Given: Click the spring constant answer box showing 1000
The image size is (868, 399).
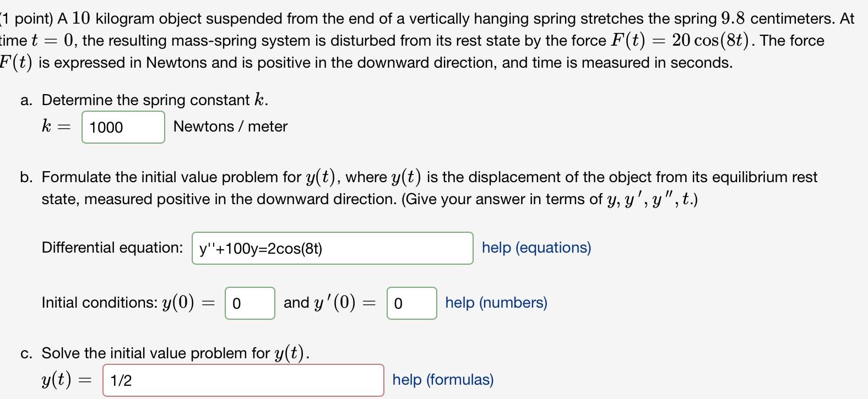Looking at the screenshot, I should [122, 127].
